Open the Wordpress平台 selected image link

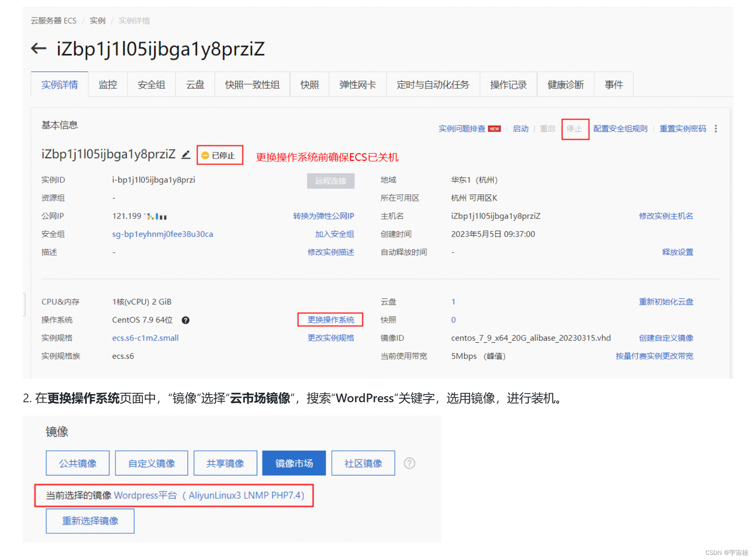(209, 495)
